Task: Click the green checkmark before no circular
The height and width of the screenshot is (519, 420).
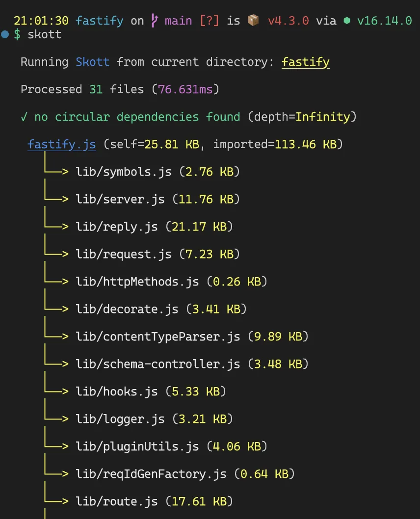Action: [24, 117]
